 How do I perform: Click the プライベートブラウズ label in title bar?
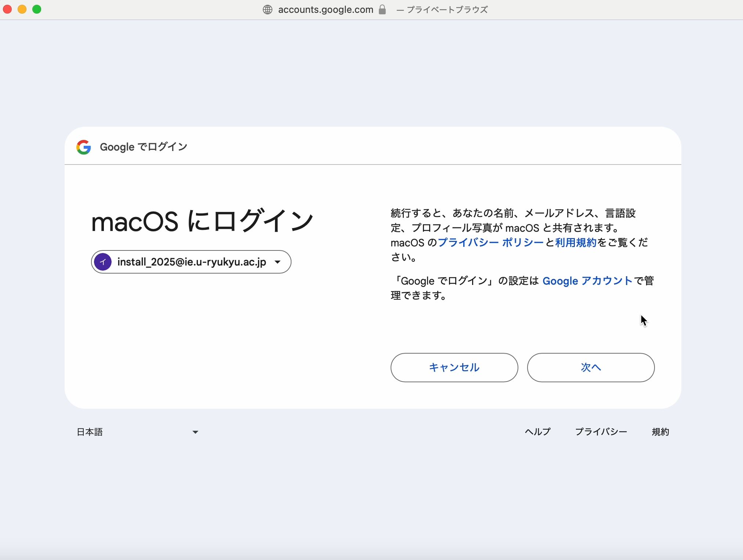click(447, 10)
